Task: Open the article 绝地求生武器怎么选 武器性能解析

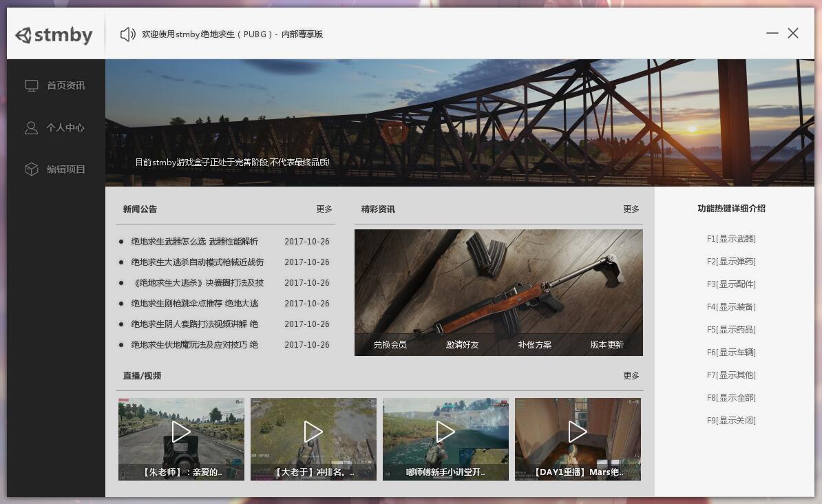Action: pyautogui.click(x=194, y=242)
